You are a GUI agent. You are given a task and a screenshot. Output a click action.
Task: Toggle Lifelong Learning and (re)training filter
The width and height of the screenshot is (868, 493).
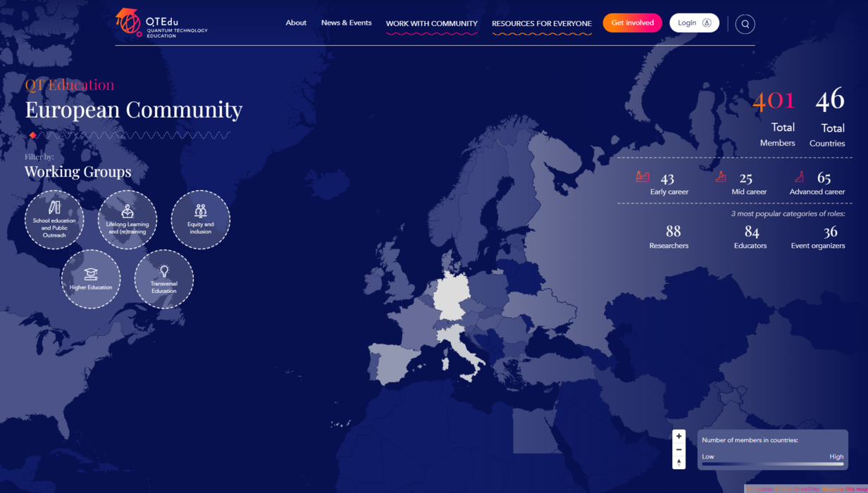[x=128, y=220]
